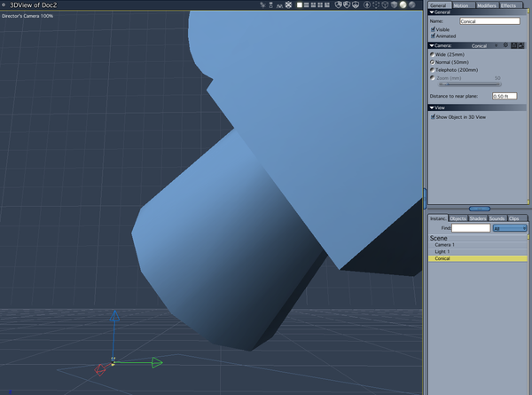Switch to the Shaders tab
Screen dimensions: 532x395
pos(478,218)
